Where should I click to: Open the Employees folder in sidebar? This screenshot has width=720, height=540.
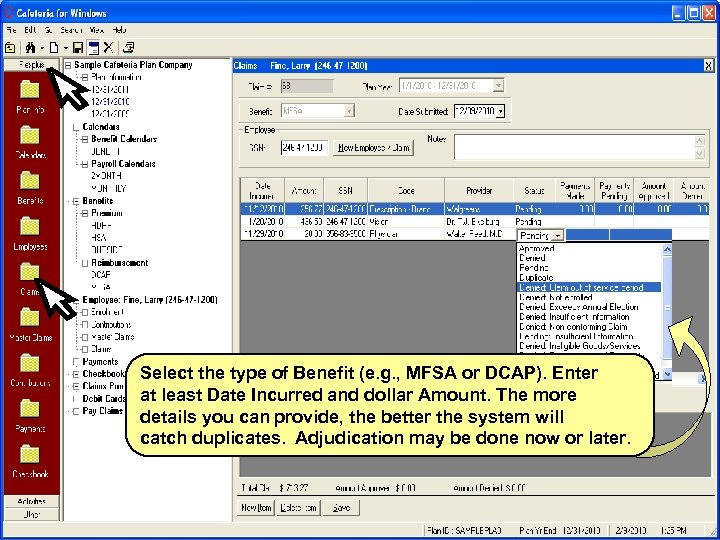(x=30, y=227)
